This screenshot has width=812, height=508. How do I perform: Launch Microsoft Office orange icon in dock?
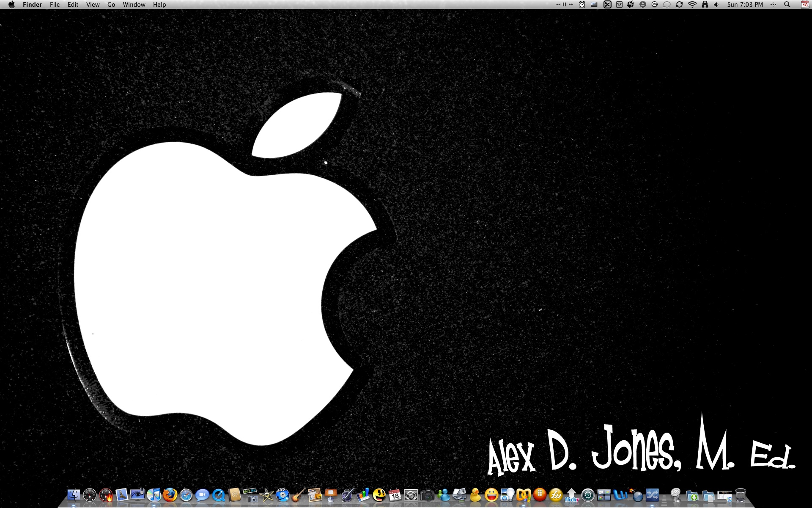[x=524, y=495]
